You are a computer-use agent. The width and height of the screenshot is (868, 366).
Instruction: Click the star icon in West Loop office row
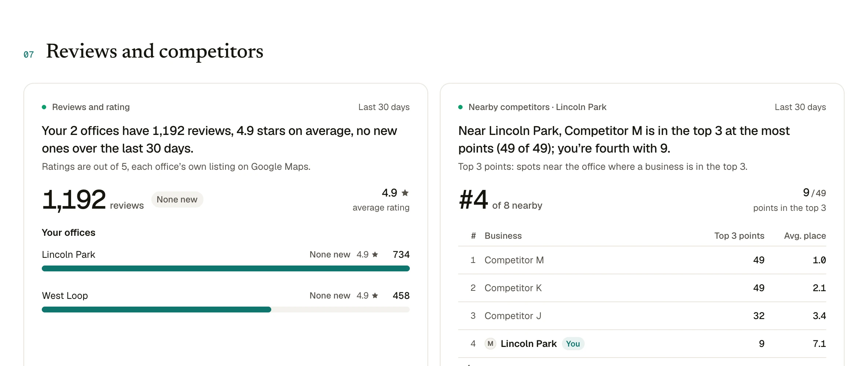pos(375,296)
